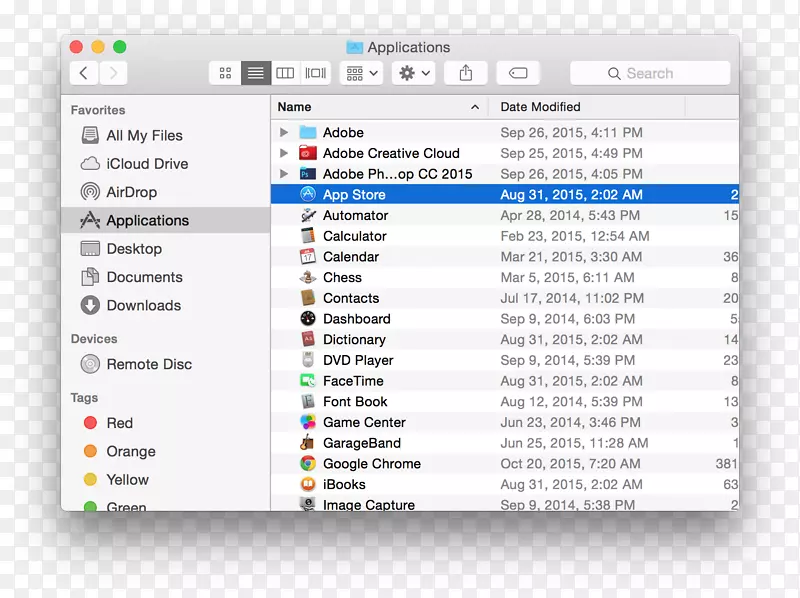Image resolution: width=800 pixels, height=598 pixels.
Task: Select Remote Disc under Devices
Action: [148, 365]
